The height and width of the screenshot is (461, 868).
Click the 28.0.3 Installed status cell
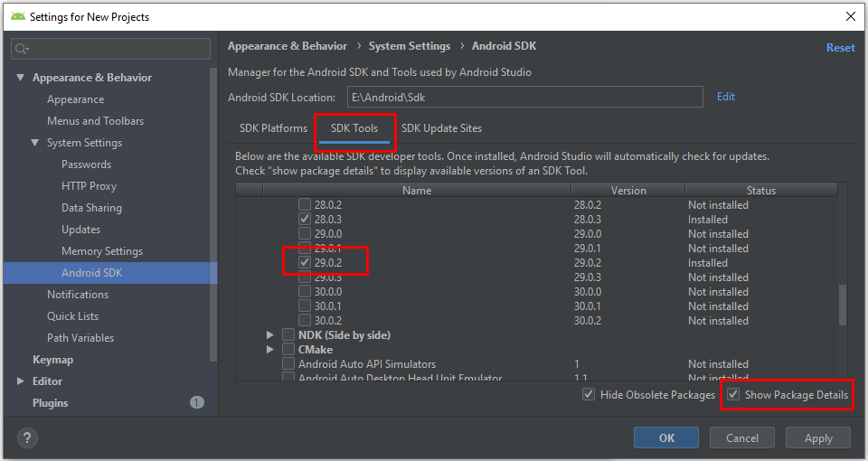[707, 220]
